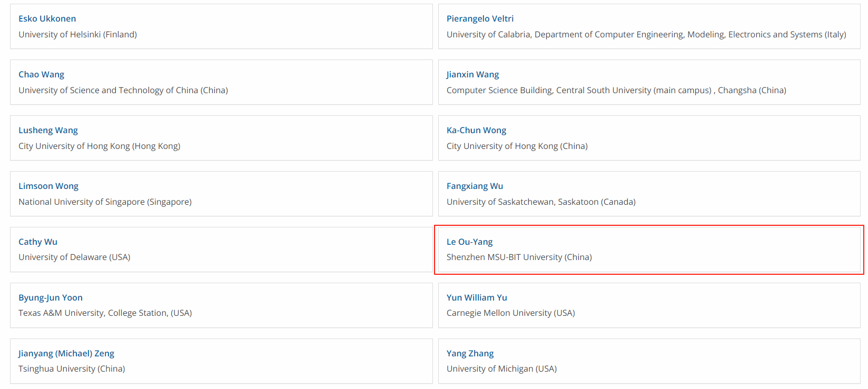Click the University of Helsinki (Finland) text
868x389 pixels.
(x=77, y=35)
